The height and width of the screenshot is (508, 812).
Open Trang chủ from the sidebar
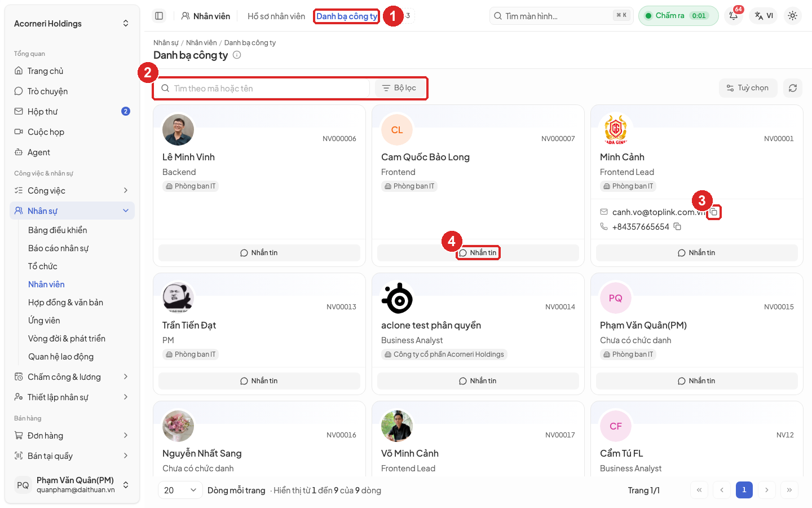(72, 71)
